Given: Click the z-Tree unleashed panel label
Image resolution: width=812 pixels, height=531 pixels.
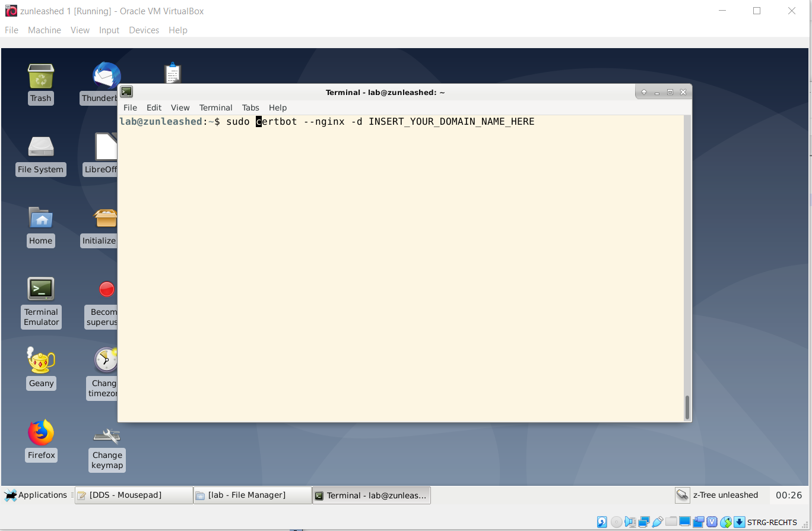Looking at the screenshot, I should [725, 495].
